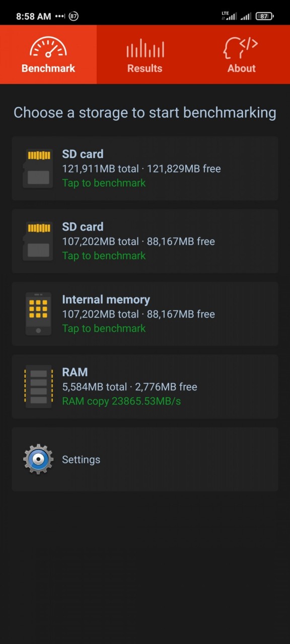
Task: Tap the speedometer Benchmark icon
Action: 48,47
